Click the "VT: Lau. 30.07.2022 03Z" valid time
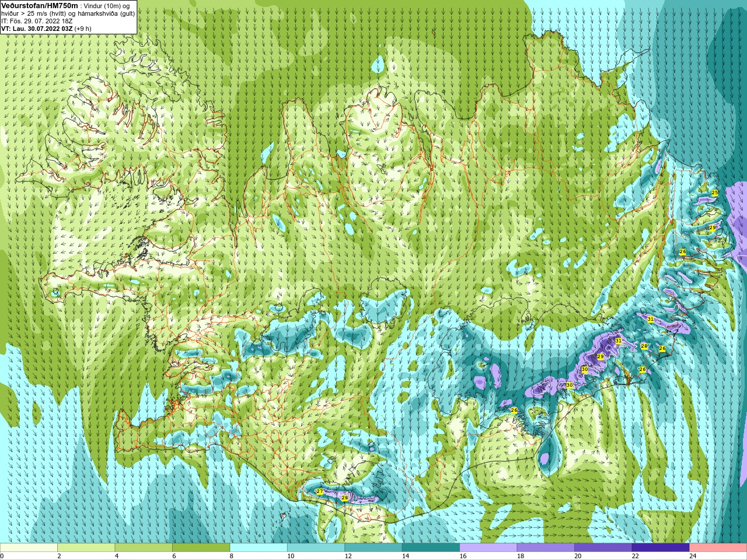 [x=37, y=28]
